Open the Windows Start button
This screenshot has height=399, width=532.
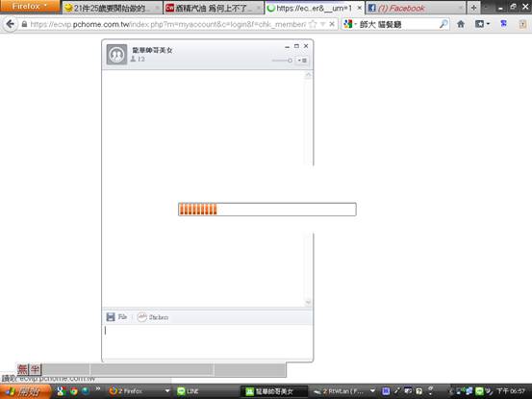pyautogui.click(x=26, y=391)
